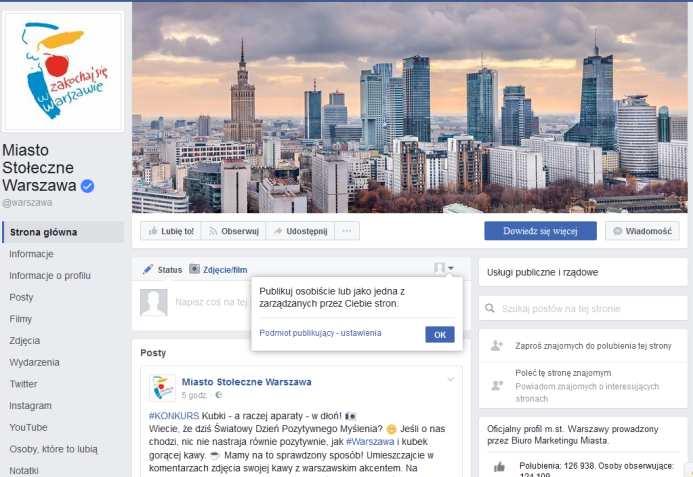
Task: Click the invite friends person-plus icon
Action: click(497, 345)
